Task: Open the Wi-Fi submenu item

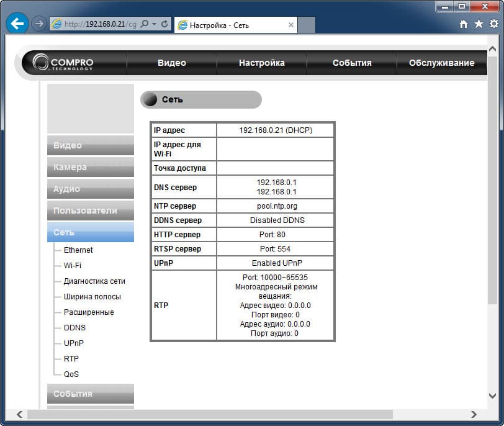Action: 73,266
